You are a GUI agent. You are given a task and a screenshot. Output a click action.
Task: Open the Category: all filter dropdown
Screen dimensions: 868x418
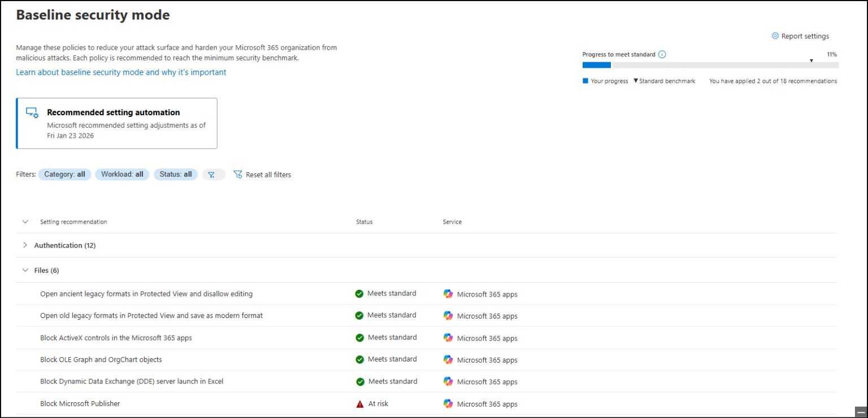(x=64, y=174)
